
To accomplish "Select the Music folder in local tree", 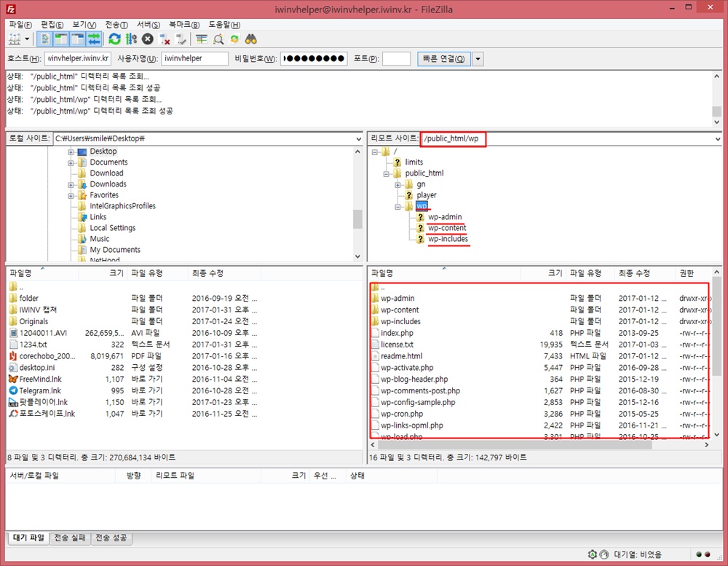I will [99, 239].
